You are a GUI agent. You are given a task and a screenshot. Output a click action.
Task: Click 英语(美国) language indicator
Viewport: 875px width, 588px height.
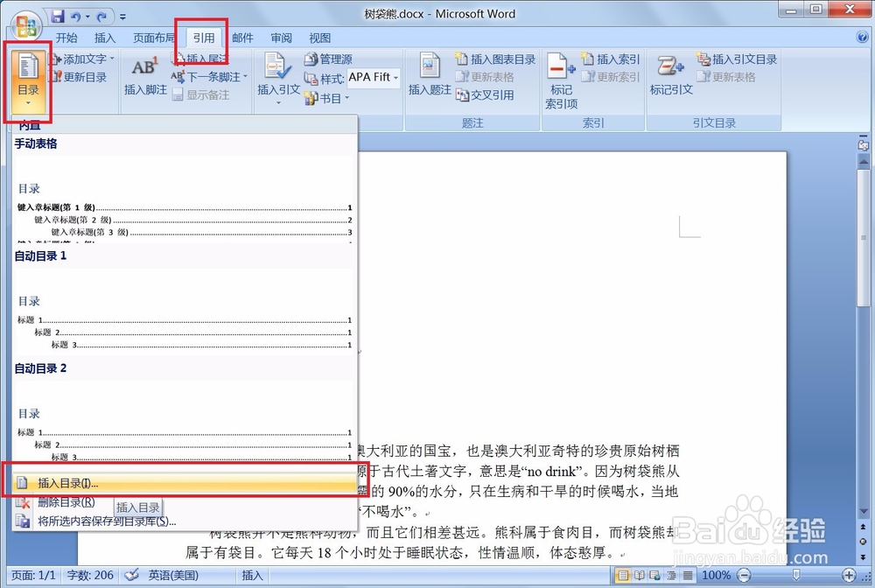tap(173, 575)
